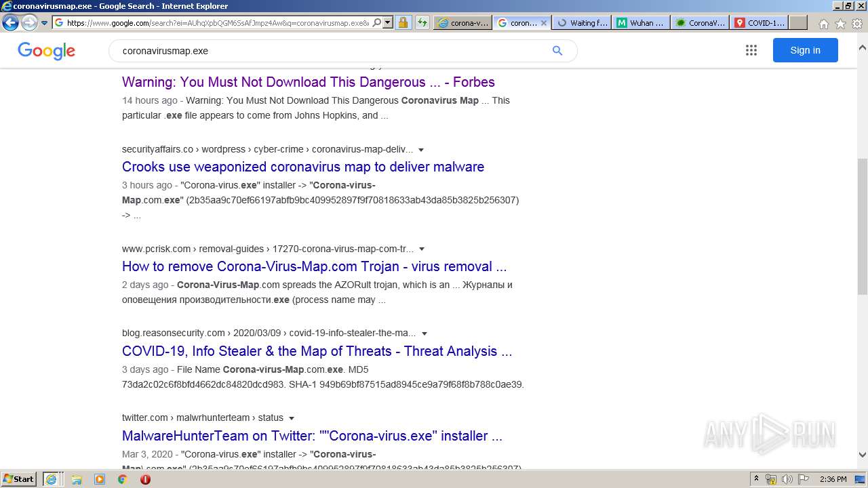This screenshot has height=488, width=868.
Task: Click the Sign in button
Action: [x=805, y=50]
